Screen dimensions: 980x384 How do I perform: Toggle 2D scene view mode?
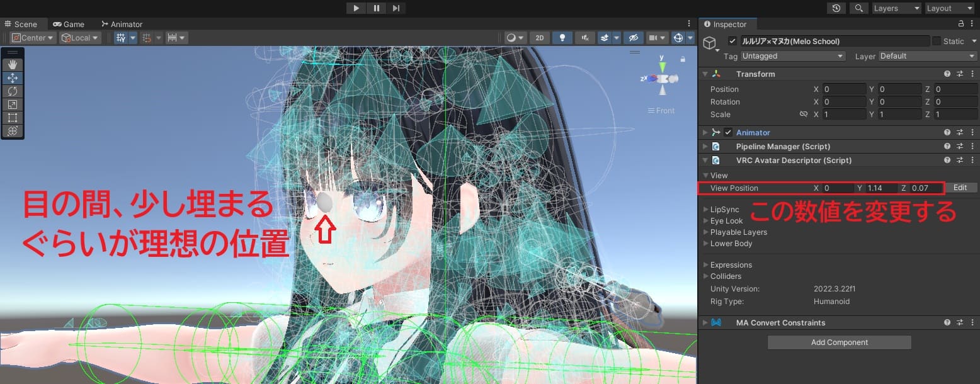click(540, 38)
